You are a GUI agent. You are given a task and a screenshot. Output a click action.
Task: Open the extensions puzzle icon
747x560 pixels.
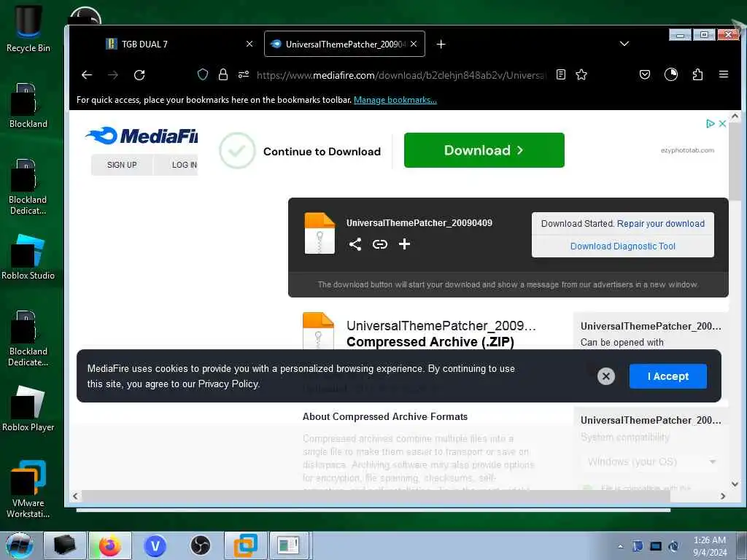697,75
